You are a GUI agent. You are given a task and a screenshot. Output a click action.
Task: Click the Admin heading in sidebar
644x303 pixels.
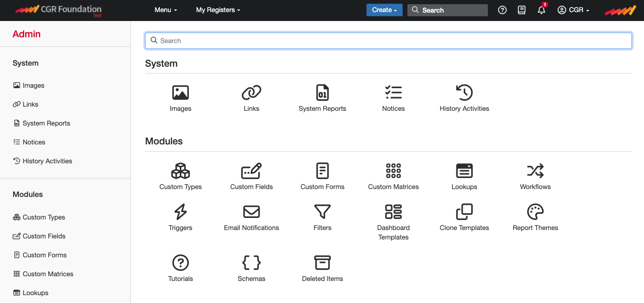[26, 34]
